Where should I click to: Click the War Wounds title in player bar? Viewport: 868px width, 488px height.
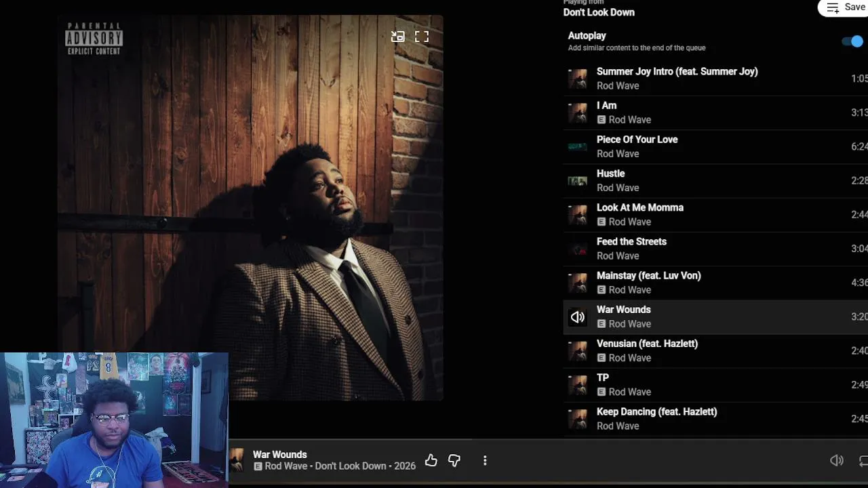280,455
